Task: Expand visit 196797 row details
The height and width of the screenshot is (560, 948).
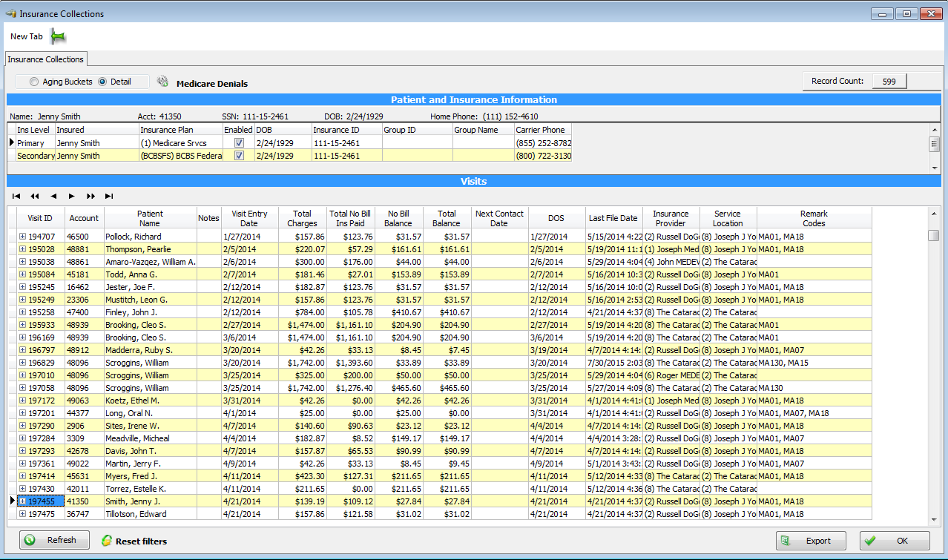Action: click(x=22, y=350)
